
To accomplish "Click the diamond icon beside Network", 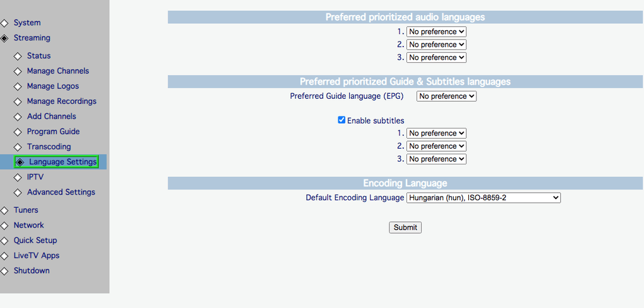I will point(4,225).
